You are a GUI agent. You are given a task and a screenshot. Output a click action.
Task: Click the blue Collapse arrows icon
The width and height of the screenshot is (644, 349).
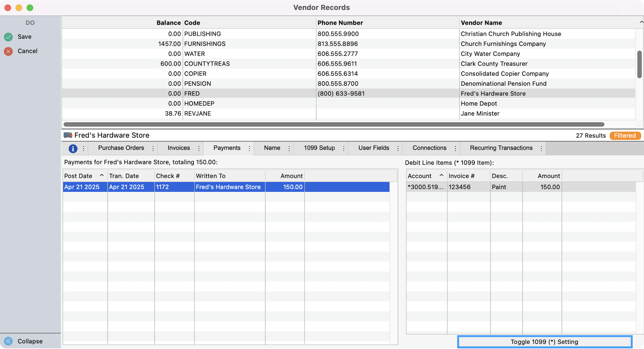pos(8,341)
